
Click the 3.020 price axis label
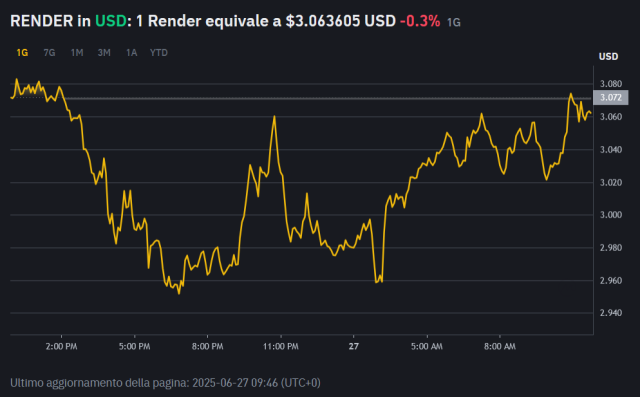[x=611, y=182]
